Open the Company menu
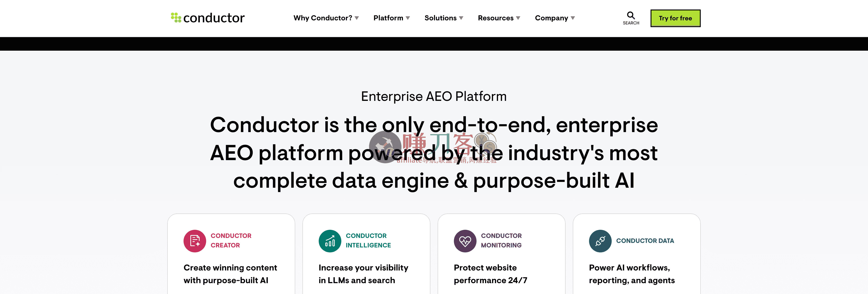The image size is (868, 294). (x=555, y=18)
